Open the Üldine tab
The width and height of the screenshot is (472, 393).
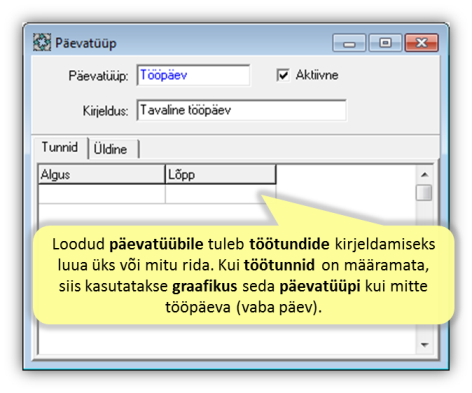[114, 149]
